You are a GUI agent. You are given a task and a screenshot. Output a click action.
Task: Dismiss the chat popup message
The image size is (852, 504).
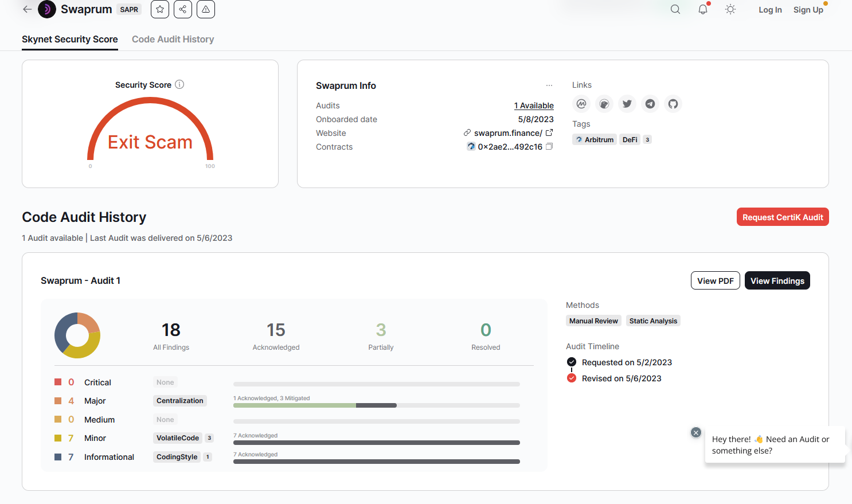696,433
